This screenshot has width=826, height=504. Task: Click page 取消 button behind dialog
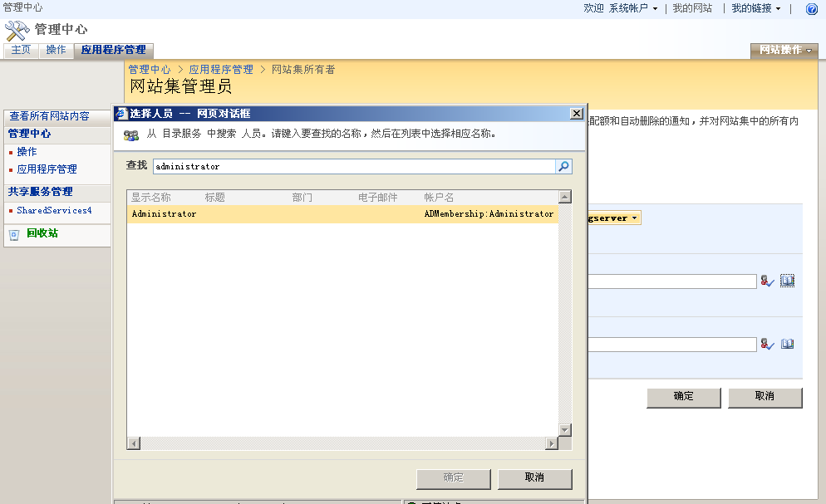click(x=765, y=398)
